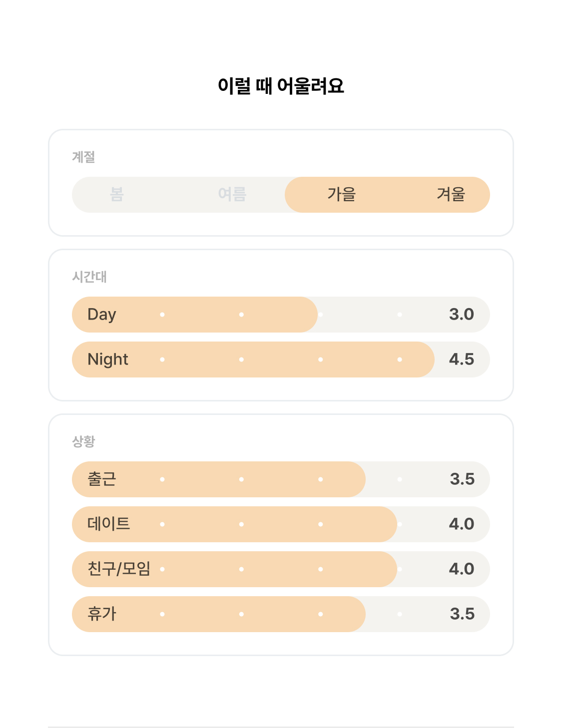
Task: Select the 여름 season segment
Action: click(232, 194)
